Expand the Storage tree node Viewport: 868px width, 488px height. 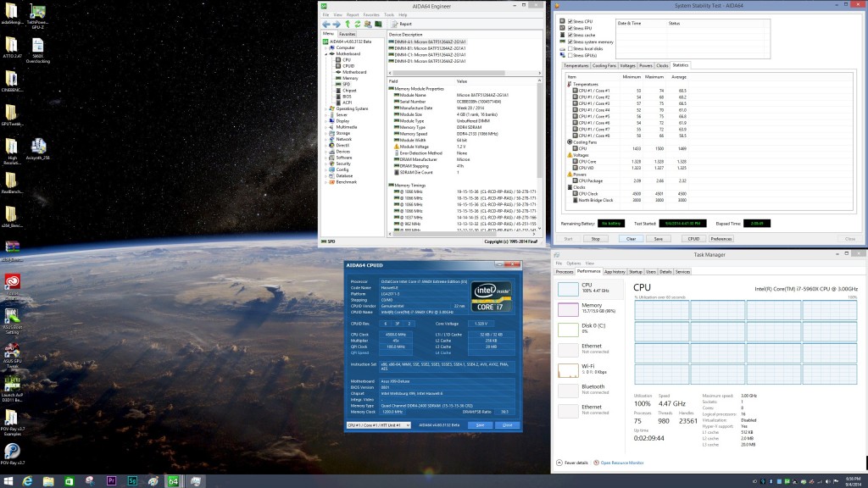point(326,133)
